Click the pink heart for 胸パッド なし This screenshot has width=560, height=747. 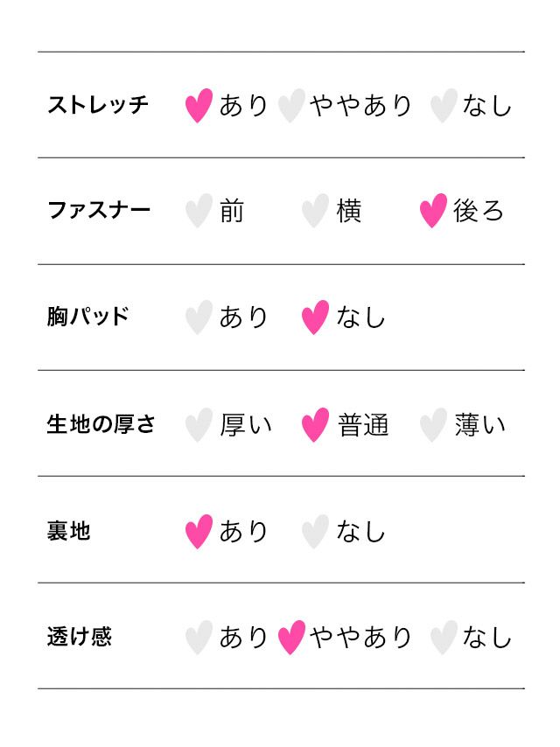(315, 317)
